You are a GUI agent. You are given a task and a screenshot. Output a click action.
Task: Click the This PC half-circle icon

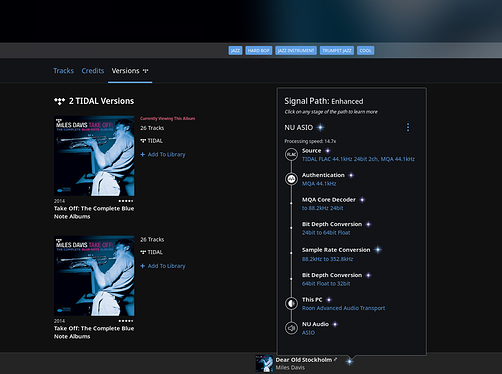coord(291,304)
